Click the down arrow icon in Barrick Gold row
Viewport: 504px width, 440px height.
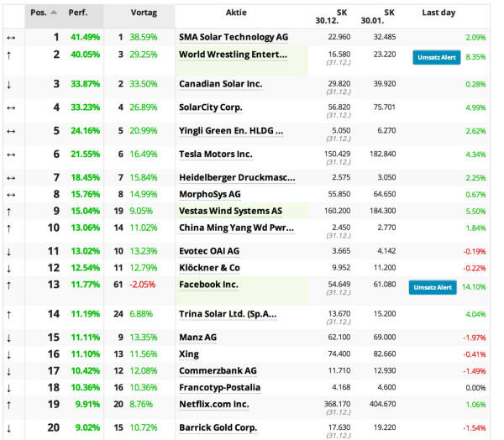8,427
